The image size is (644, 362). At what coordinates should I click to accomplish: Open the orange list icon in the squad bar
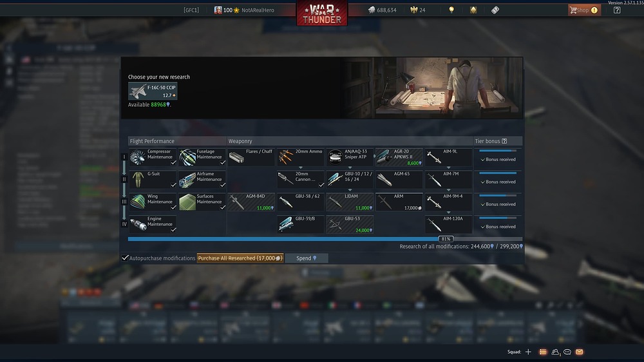[x=543, y=352]
